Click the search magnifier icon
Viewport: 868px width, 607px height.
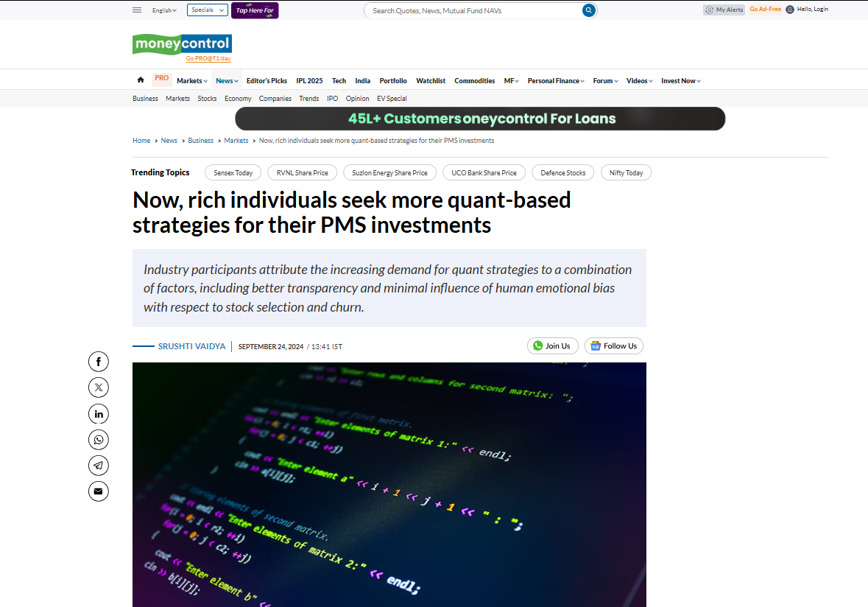pos(588,10)
